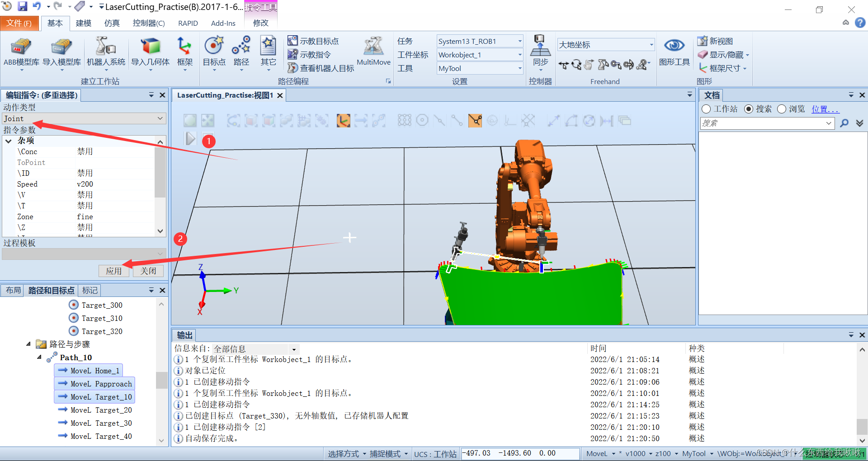Open the 大地坐标 coordinate dropdown
The image size is (868, 461).
(606, 44)
